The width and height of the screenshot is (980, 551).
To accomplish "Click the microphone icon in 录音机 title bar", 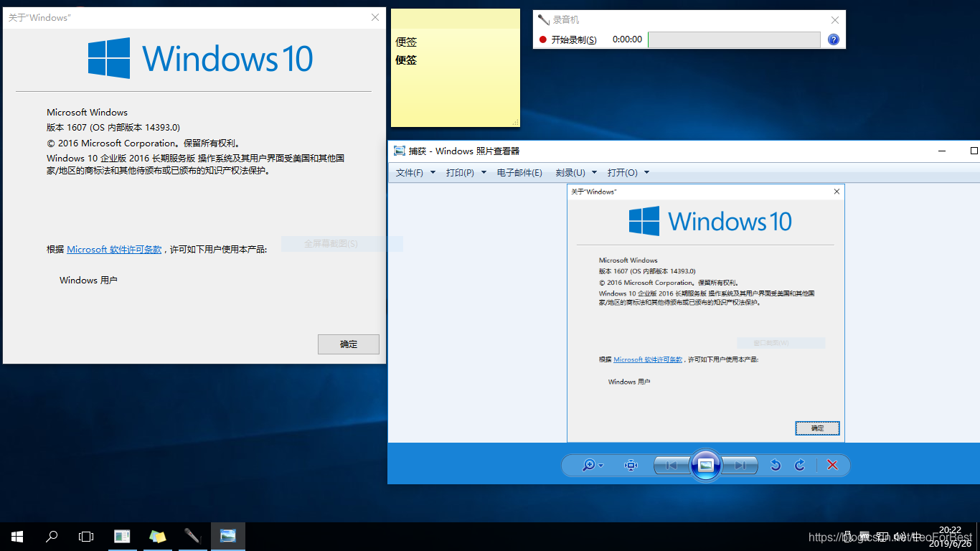I will tap(543, 20).
